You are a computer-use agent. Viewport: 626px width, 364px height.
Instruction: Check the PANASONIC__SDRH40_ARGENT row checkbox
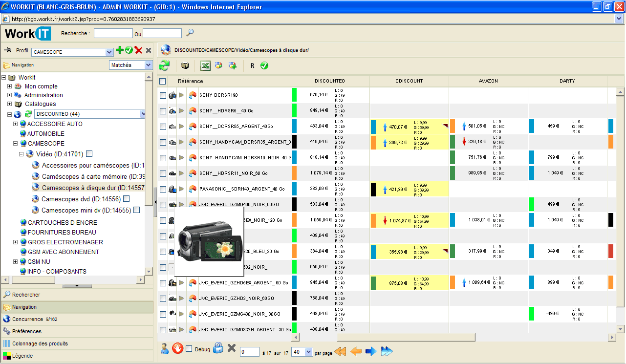[x=163, y=189]
